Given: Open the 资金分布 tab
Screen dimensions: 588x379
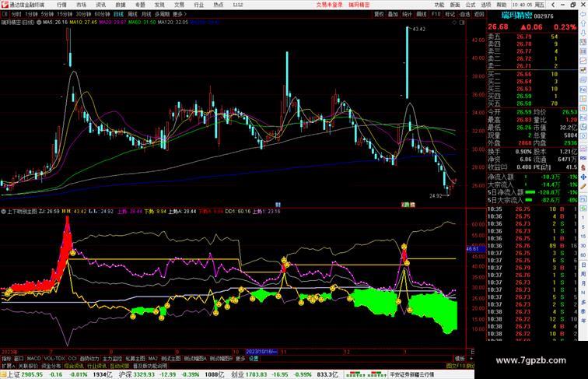Looking at the screenshot, I should click(x=51, y=366).
